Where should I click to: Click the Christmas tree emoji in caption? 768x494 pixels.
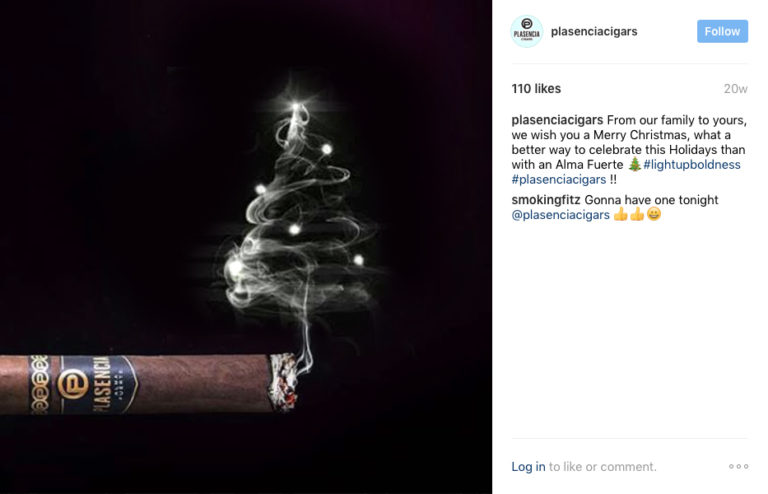tap(634, 164)
